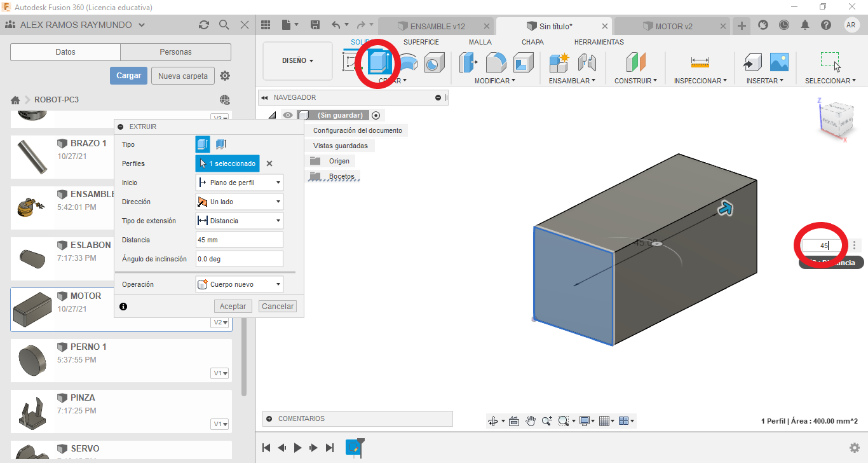The height and width of the screenshot is (463, 868).
Task: Switch to the ENSAMBLE v12 document tab
Action: click(437, 27)
